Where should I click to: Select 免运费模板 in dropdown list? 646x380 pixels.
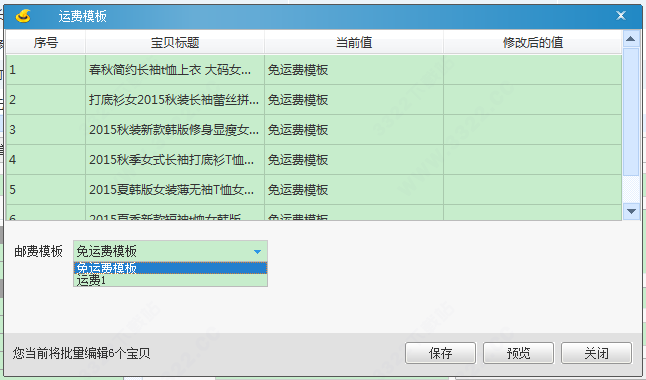171,268
